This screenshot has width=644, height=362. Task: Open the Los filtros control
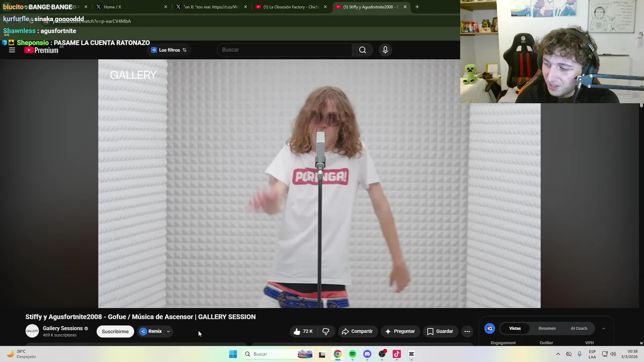pos(169,50)
